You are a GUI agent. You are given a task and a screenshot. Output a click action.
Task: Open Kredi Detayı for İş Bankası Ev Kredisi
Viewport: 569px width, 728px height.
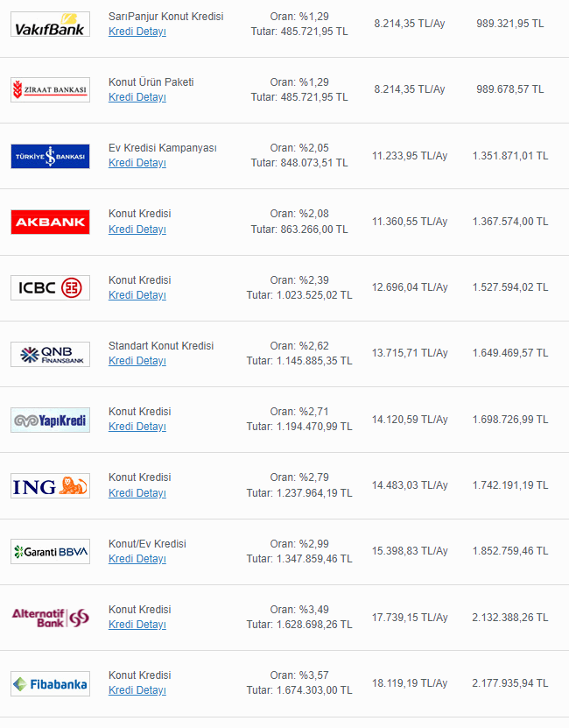click(x=137, y=163)
